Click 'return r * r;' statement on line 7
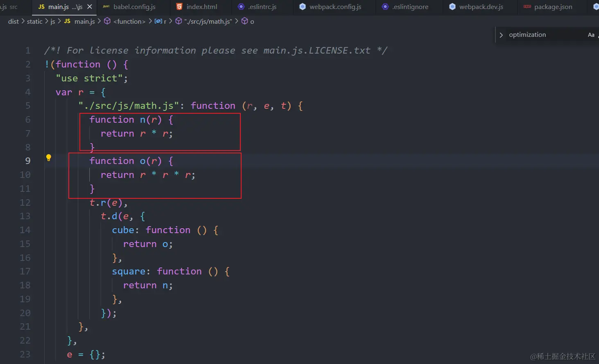Viewport: 599px width, 364px height. click(x=137, y=134)
